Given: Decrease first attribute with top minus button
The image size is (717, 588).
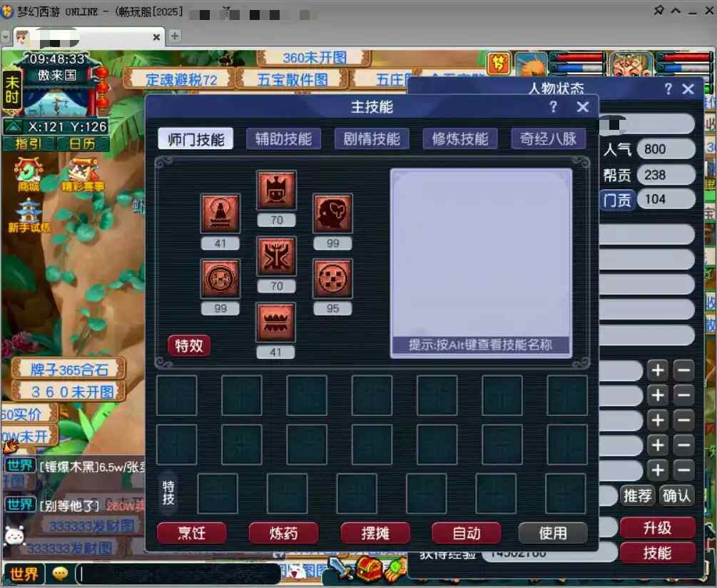Looking at the screenshot, I should 684,370.
